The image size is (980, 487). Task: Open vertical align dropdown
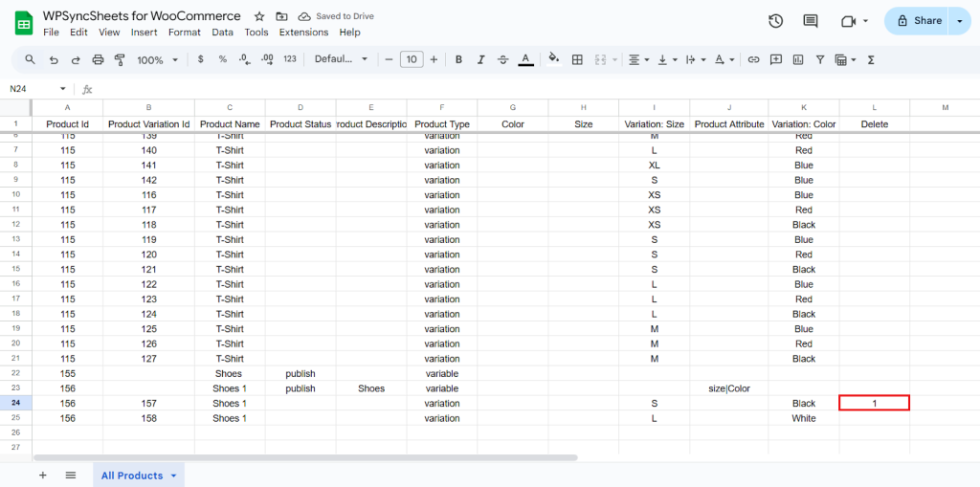(667, 59)
